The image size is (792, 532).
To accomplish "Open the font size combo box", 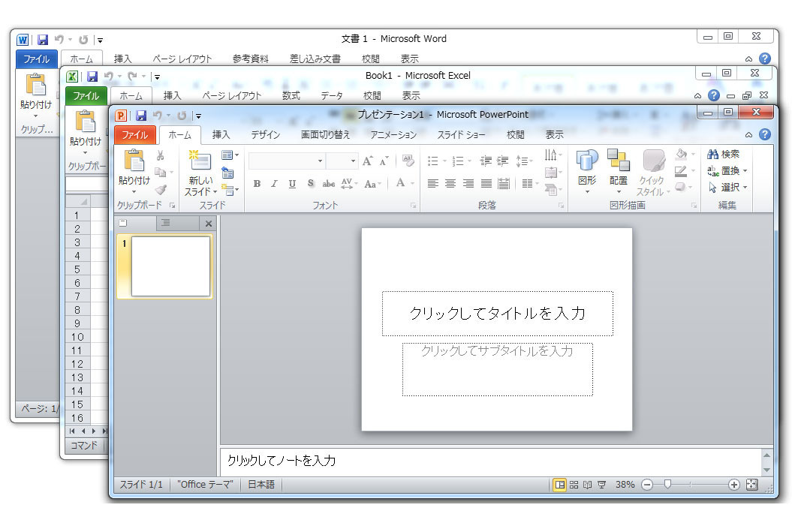I will coord(342,161).
